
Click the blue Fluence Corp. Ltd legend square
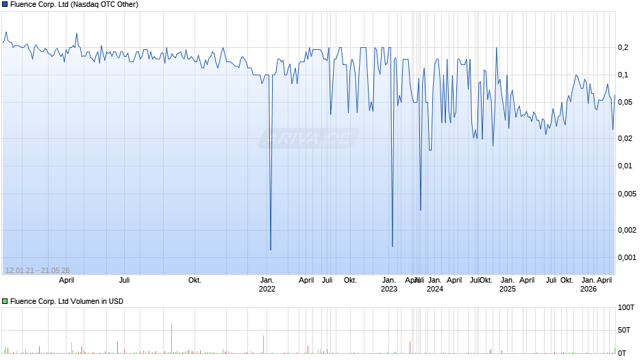pyautogui.click(x=5, y=5)
